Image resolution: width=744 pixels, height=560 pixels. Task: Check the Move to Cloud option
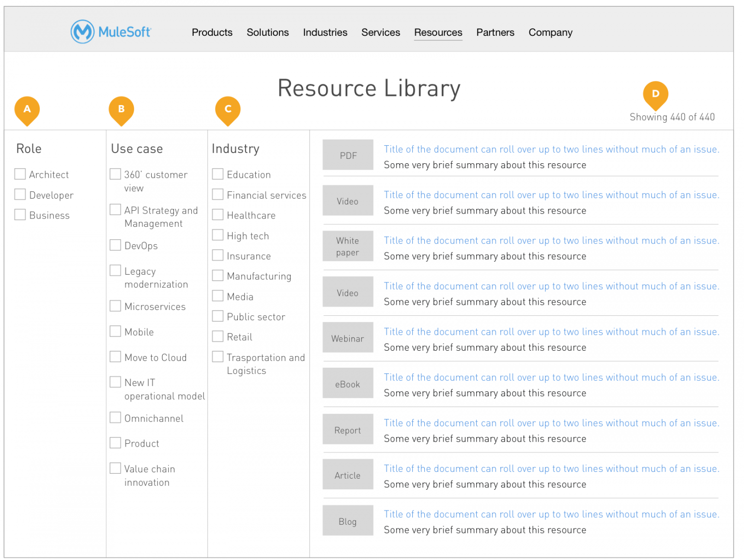115,357
